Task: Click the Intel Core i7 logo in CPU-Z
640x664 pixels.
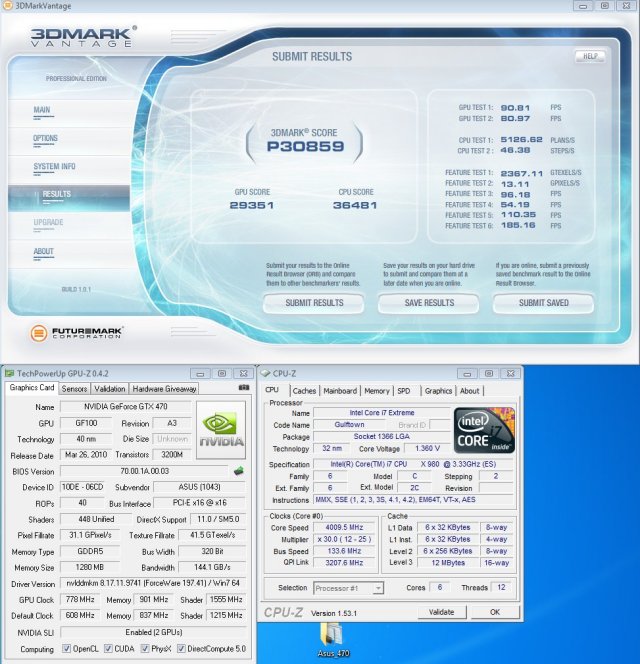Action: pyautogui.click(x=485, y=430)
